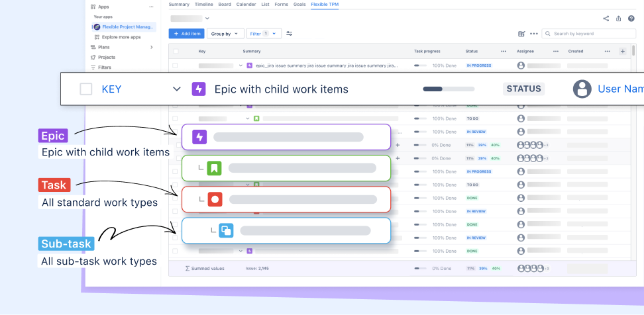Toggle the select-all checkbox in table header
Image resolution: width=644 pixels, height=315 pixels.
pyautogui.click(x=176, y=51)
